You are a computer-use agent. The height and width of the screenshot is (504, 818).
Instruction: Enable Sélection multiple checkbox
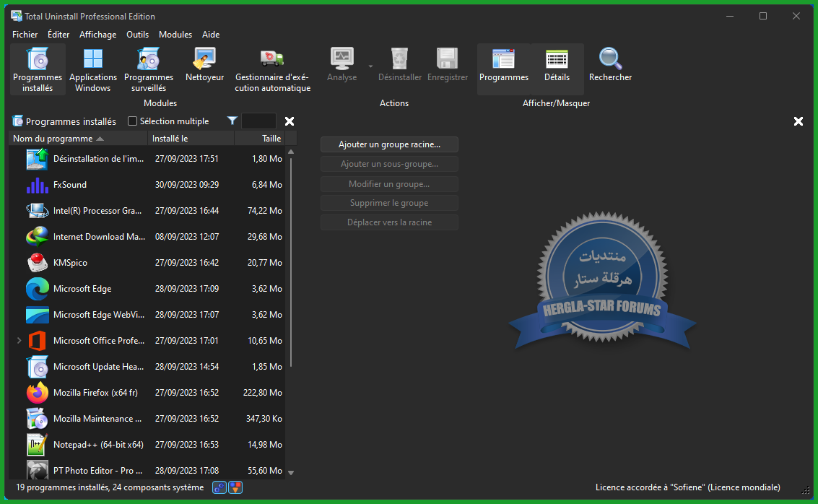[133, 121]
